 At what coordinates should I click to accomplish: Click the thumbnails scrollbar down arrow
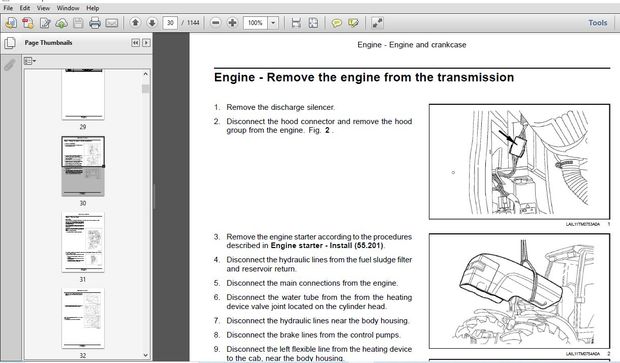[146, 355]
